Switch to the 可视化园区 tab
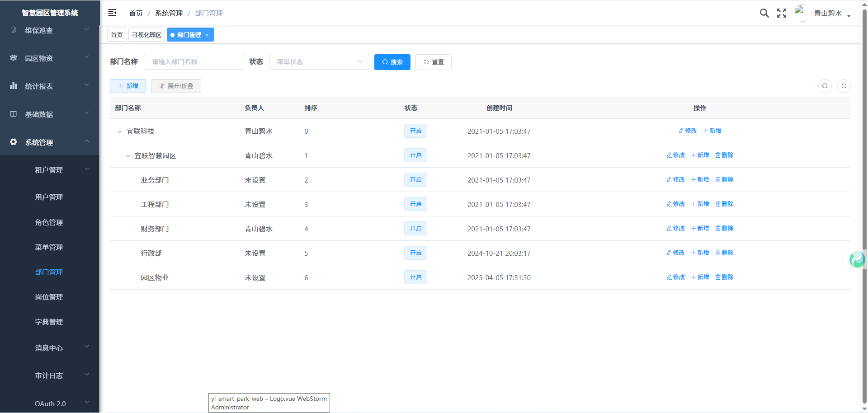Viewport: 868px width, 413px height. pos(146,35)
